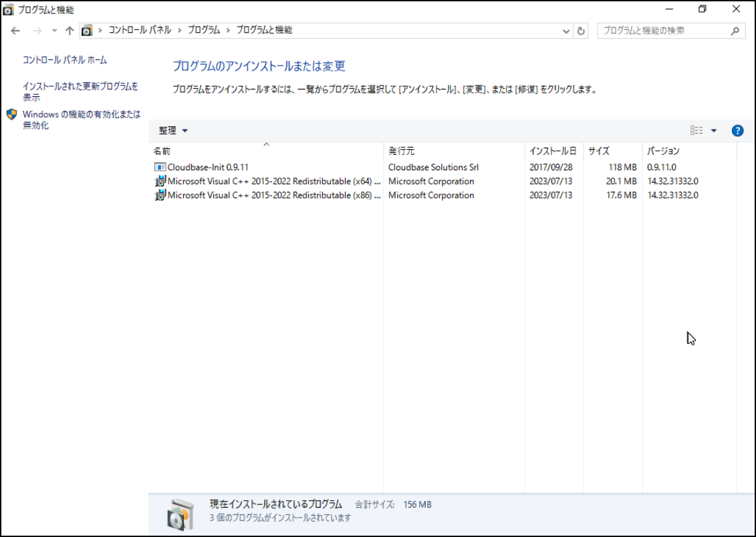This screenshot has height=537, width=756.
Task: Click the Windows features shield icon
Action: [x=11, y=115]
